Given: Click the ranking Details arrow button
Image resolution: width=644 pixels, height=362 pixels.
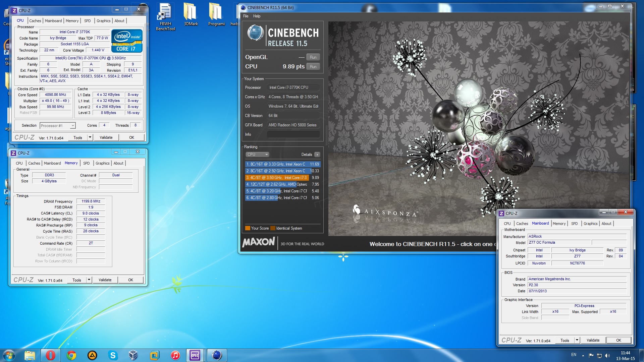Looking at the screenshot, I should (317, 155).
